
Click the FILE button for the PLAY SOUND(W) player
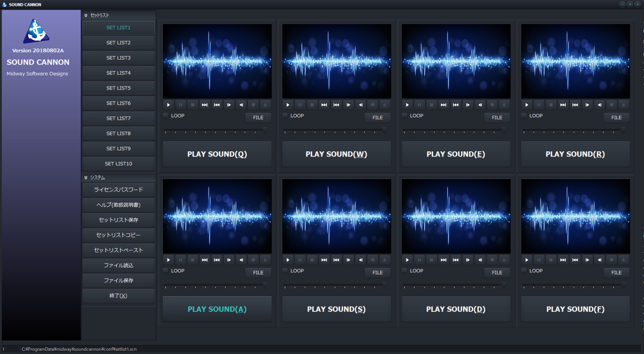[378, 118]
